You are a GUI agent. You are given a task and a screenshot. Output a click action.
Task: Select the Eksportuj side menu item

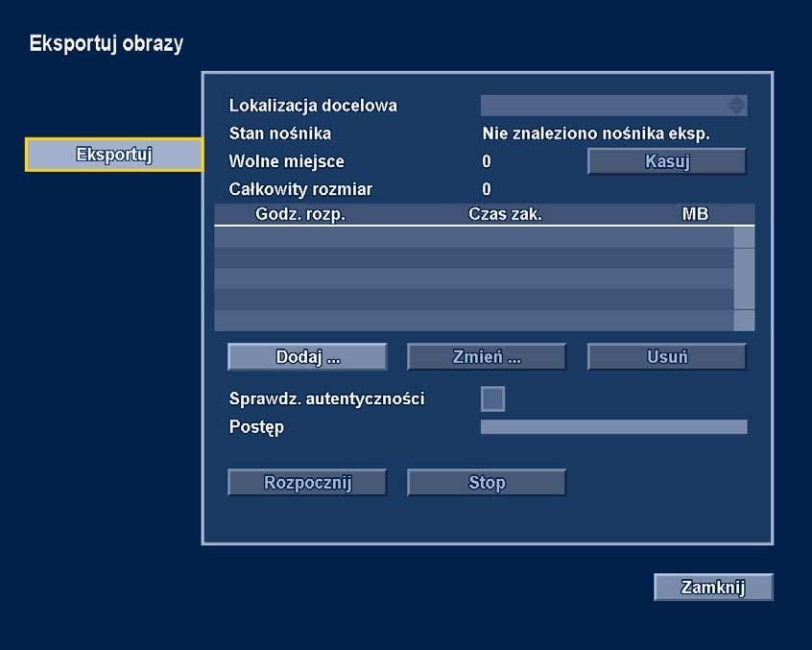click(113, 155)
